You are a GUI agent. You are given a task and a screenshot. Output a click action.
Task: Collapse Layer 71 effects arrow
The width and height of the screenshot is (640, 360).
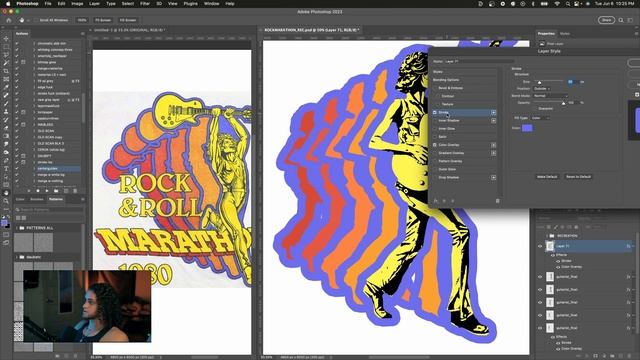633,246
